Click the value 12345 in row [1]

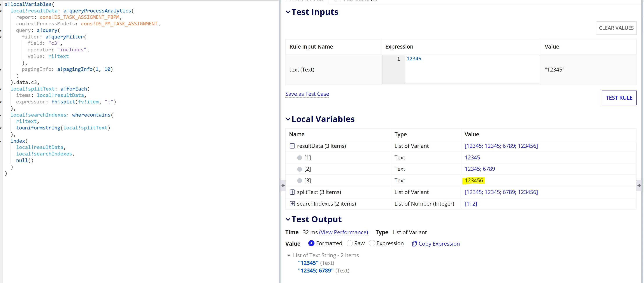pos(472,157)
